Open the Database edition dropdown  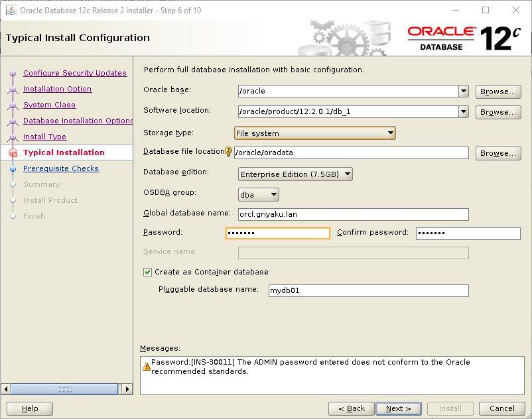(295, 174)
